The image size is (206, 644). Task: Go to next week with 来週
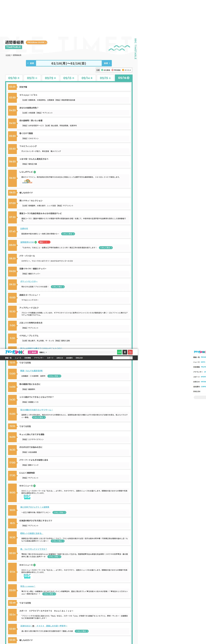[x=107, y=63]
